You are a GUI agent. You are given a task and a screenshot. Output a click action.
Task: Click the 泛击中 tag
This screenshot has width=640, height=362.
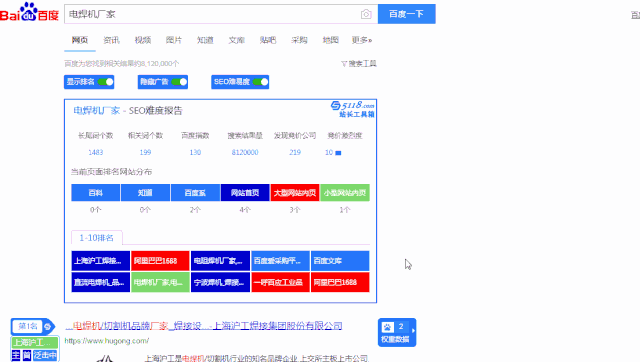[x=45, y=355]
